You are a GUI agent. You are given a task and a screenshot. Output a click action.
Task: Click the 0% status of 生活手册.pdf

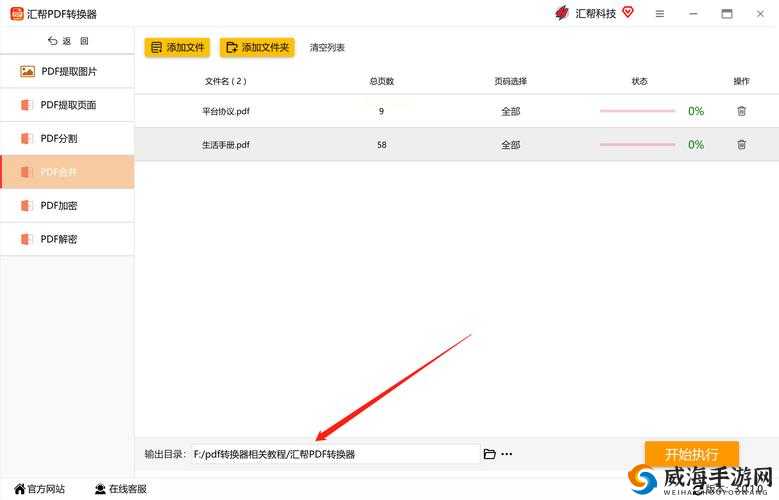pyautogui.click(x=696, y=145)
